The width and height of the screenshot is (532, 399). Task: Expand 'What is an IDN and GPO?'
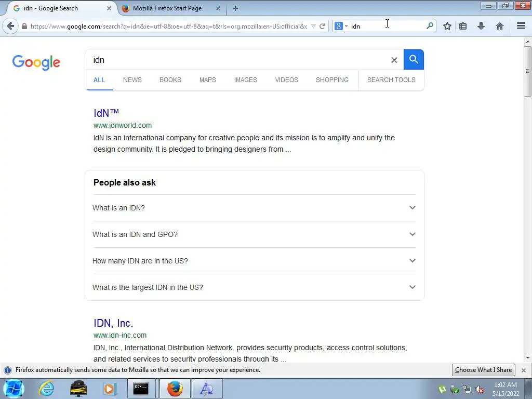click(254, 234)
